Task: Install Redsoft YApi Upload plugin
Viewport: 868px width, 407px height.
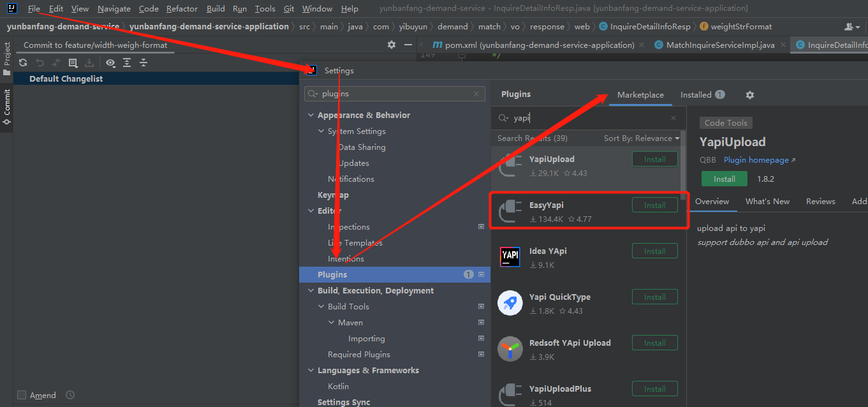Action: (654, 343)
